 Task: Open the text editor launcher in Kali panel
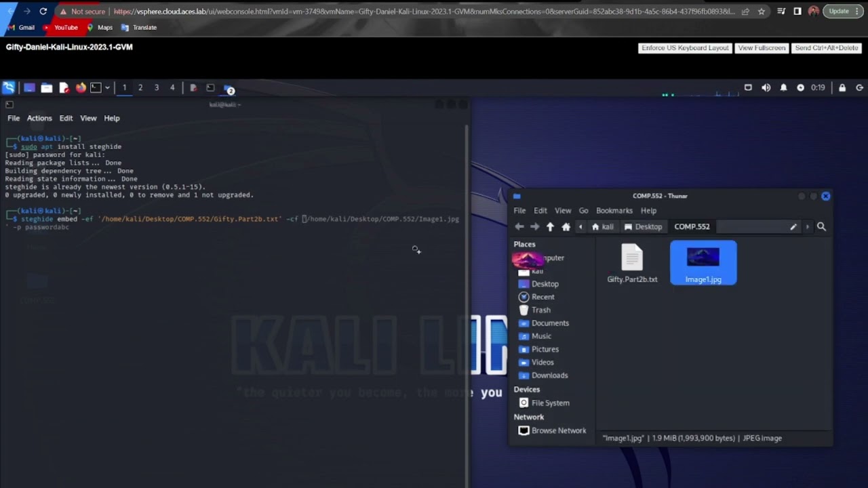point(64,87)
